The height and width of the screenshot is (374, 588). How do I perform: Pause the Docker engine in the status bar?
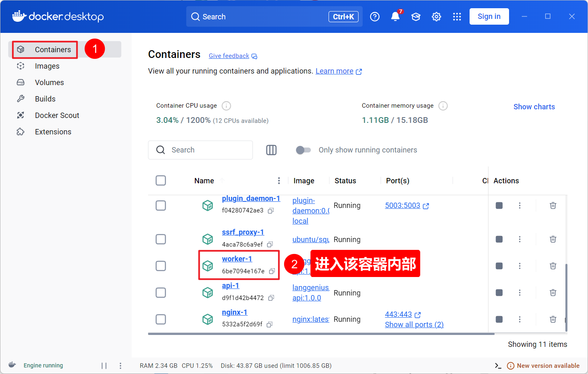[x=104, y=366]
